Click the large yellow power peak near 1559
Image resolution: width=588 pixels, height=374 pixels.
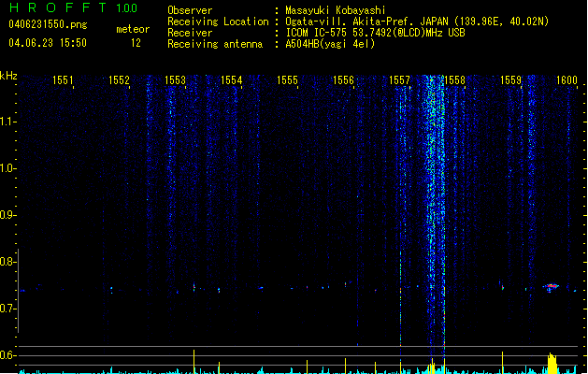pyautogui.click(x=552, y=363)
